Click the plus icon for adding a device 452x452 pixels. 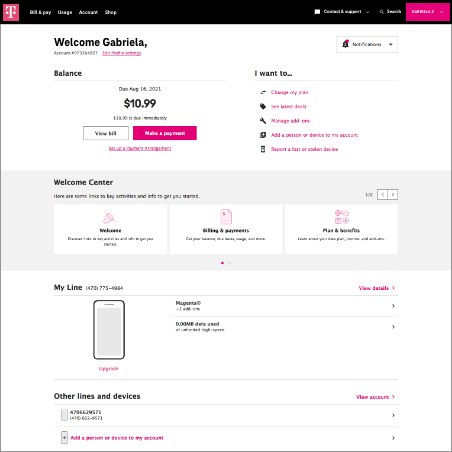click(x=64, y=437)
